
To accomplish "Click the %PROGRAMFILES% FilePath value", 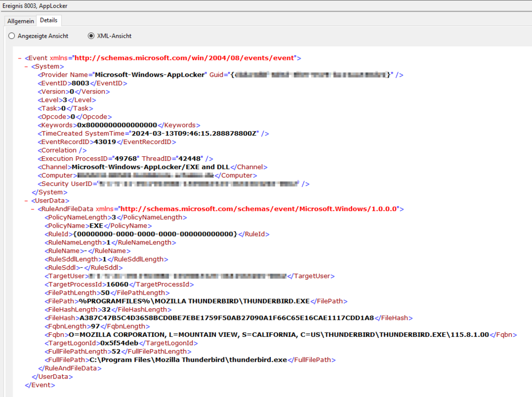I will tap(194, 301).
